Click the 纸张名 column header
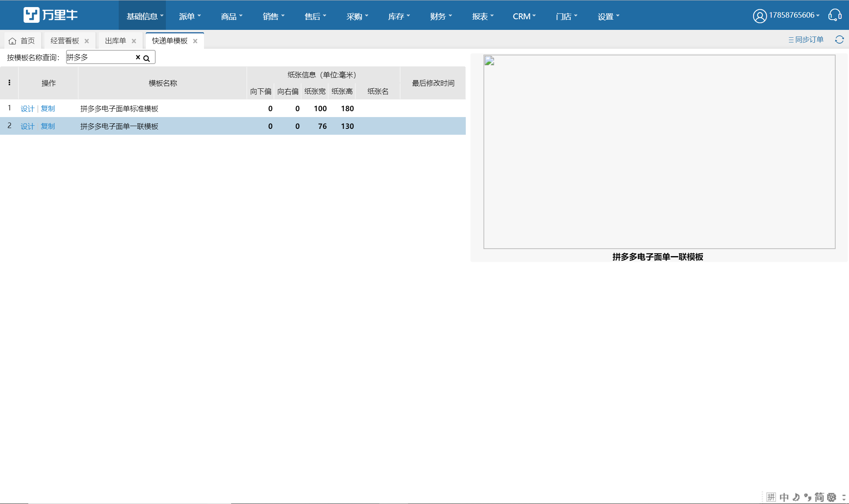Screen dimensions: 849x504 pos(378,92)
